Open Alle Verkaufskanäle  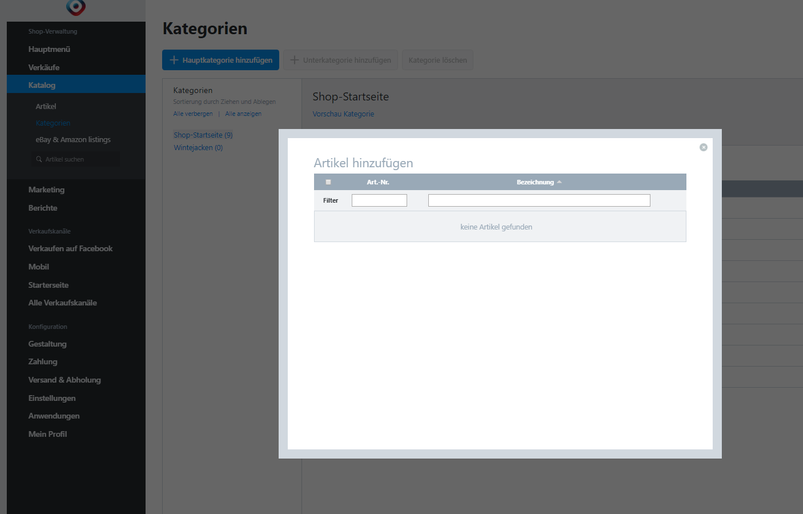click(62, 303)
